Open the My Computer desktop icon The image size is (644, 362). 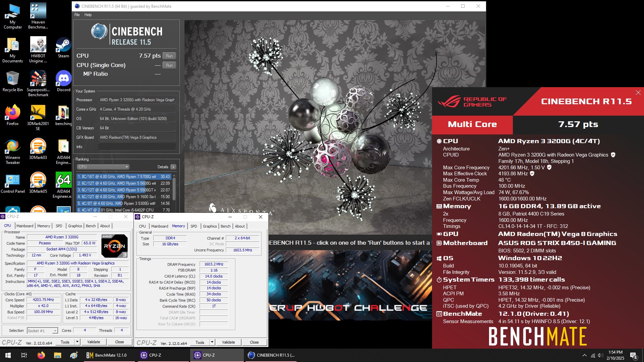13,16
